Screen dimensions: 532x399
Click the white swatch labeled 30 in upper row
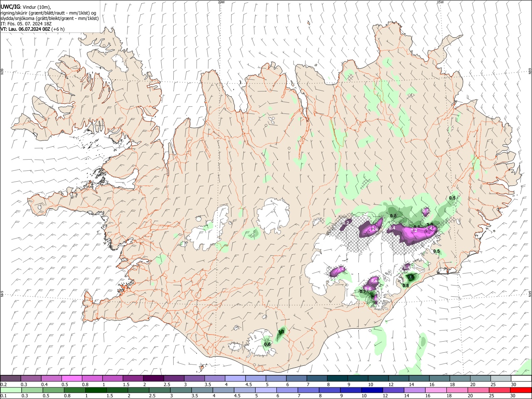[521, 378]
